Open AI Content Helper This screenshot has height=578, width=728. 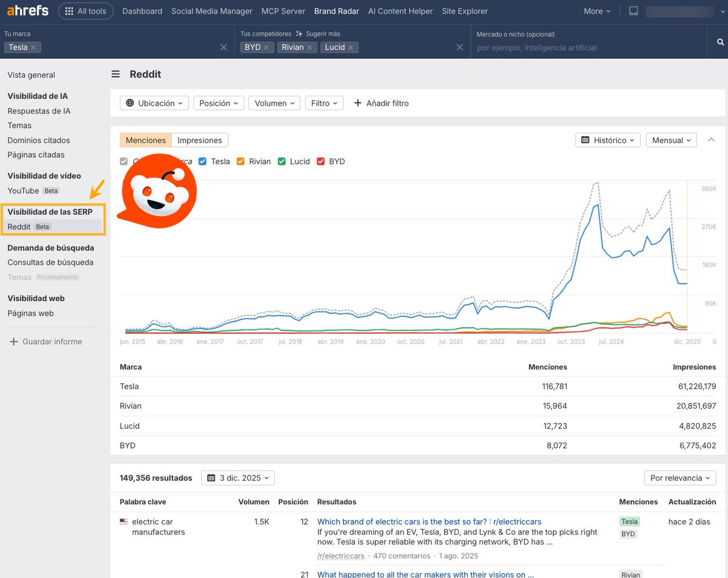pyautogui.click(x=400, y=11)
